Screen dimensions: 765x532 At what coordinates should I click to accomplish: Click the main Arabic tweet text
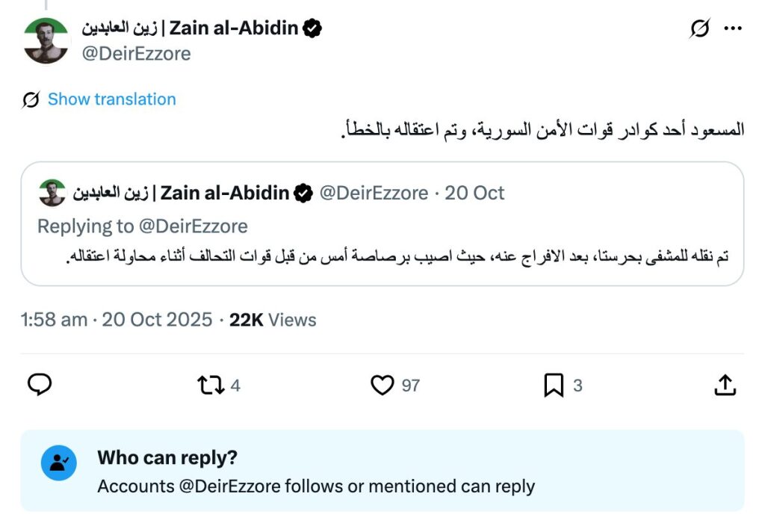tap(537, 130)
